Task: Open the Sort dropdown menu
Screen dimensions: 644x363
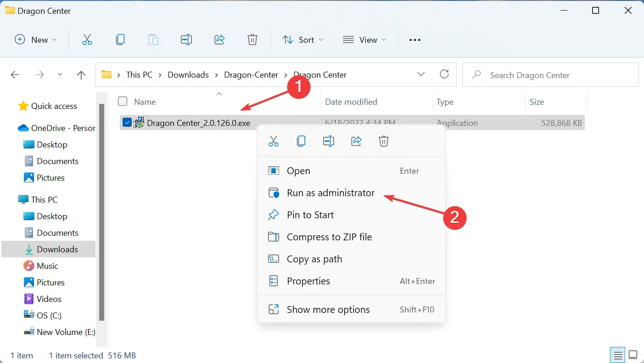Action: (302, 40)
